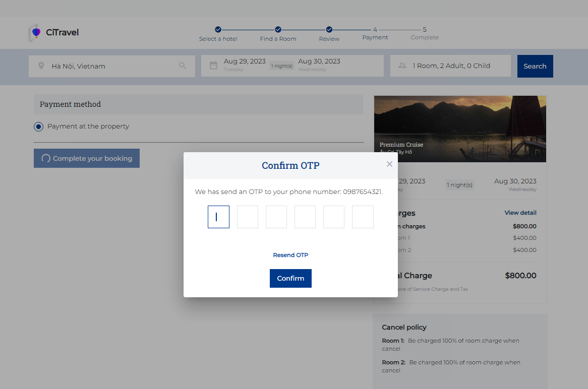Select Payment at the property radio button
The width and height of the screenshot is (588, 389).
(39, 126)
